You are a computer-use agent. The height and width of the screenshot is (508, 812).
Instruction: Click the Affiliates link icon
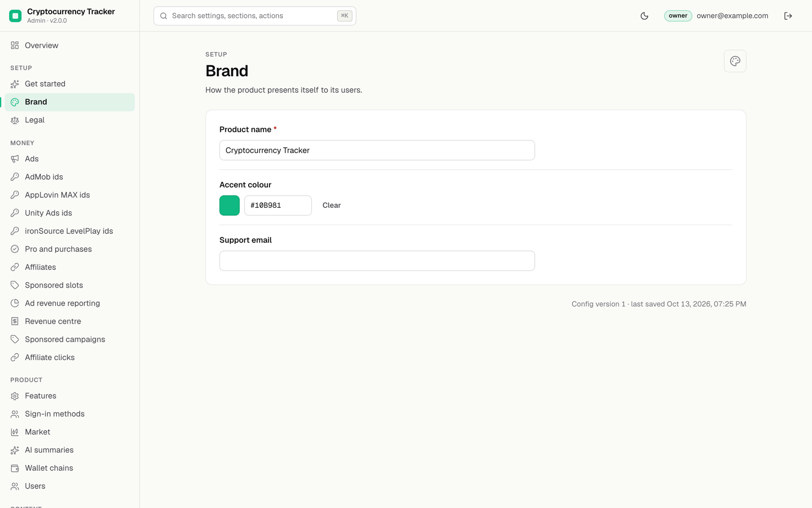[15, 267]
